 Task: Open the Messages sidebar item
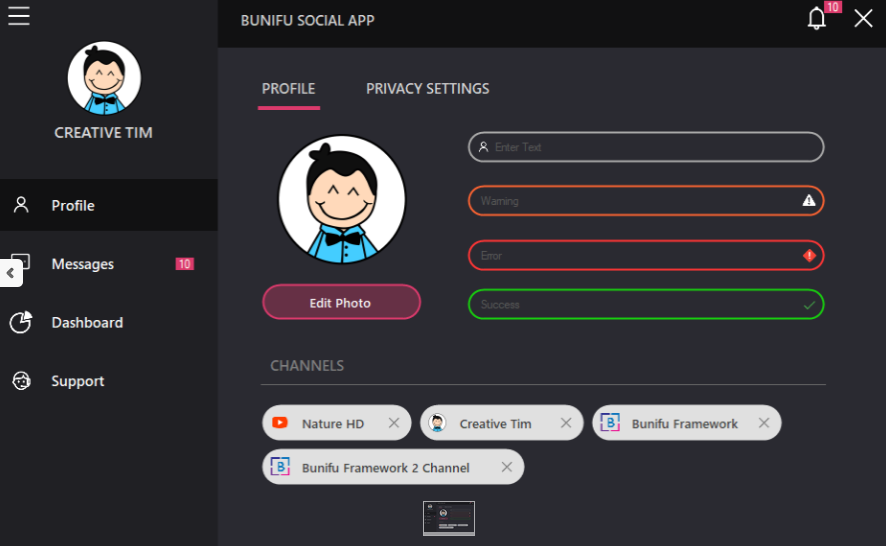tap(108, 264)
